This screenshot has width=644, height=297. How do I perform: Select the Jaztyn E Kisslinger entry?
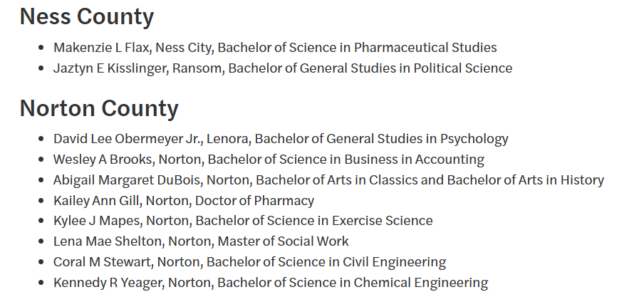pos(283,68)
